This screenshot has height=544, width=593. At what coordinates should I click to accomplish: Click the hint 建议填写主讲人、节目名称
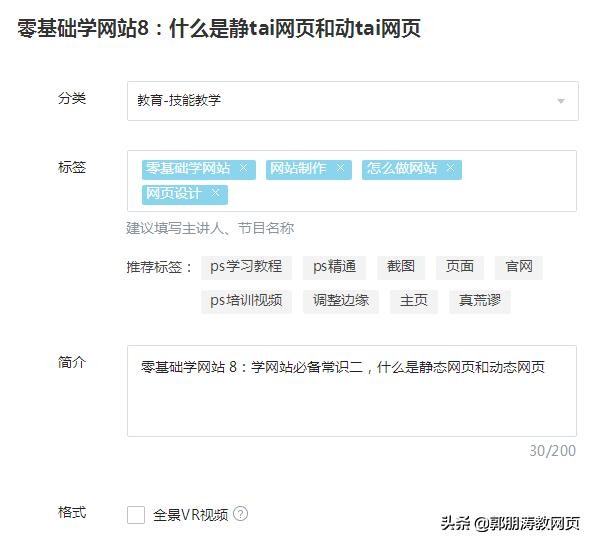point(210,228)
